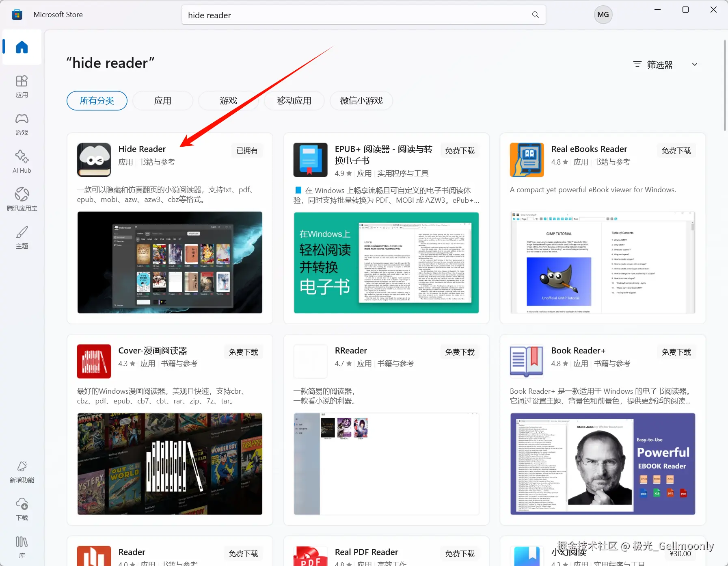Open the MG account profile avatar
This screenshot has width=728, height=566.
603,15
